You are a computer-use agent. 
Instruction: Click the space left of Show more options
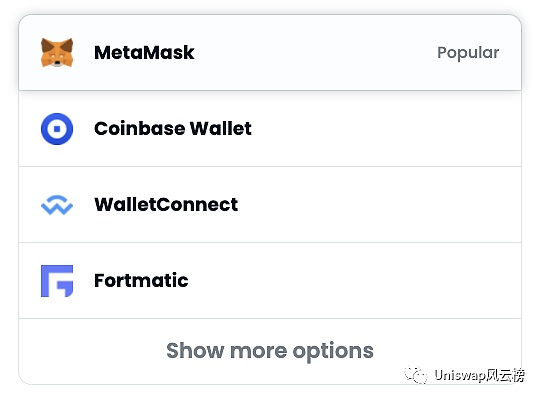pos(92,351)
